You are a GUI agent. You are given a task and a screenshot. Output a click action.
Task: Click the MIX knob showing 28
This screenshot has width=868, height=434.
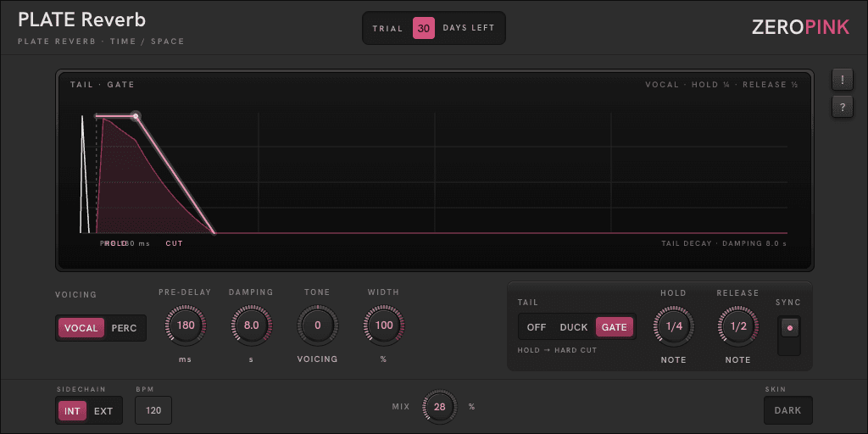(x=440, y=407)
